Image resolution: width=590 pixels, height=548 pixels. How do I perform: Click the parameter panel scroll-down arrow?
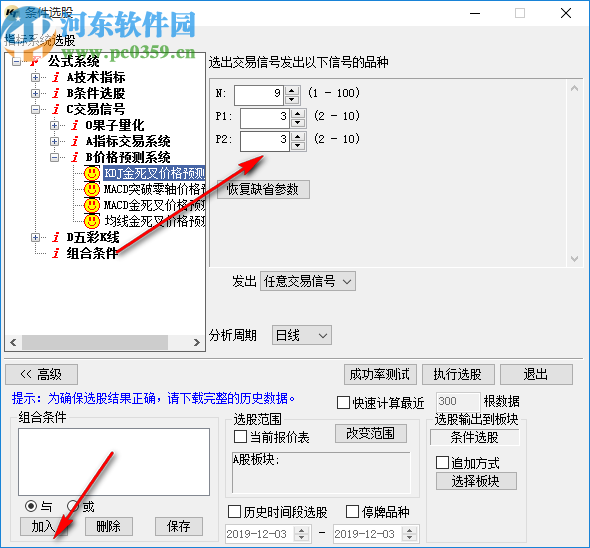coord(574,259)
